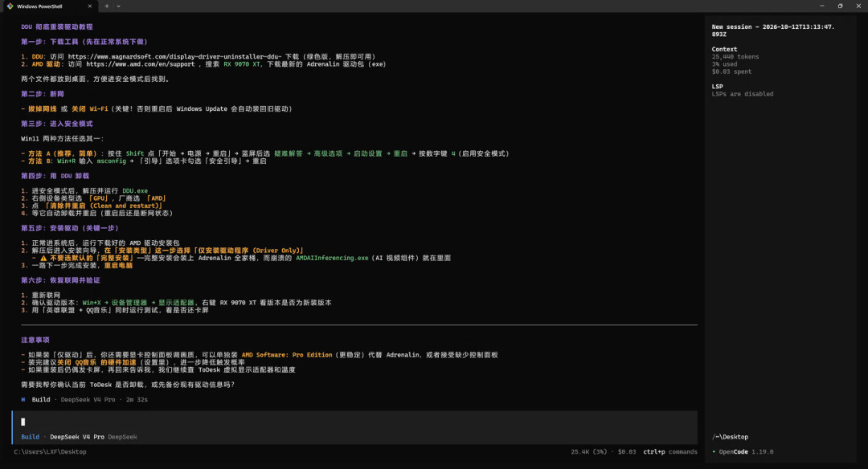Open the amd.com/en/support URL

coord(140,64)
